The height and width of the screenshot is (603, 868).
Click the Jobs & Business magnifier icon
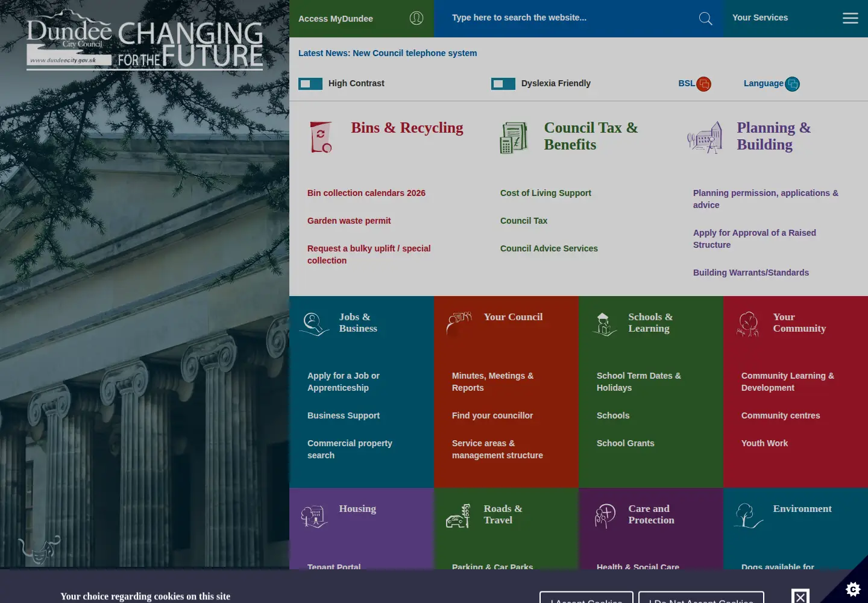[x=314, y=324]
